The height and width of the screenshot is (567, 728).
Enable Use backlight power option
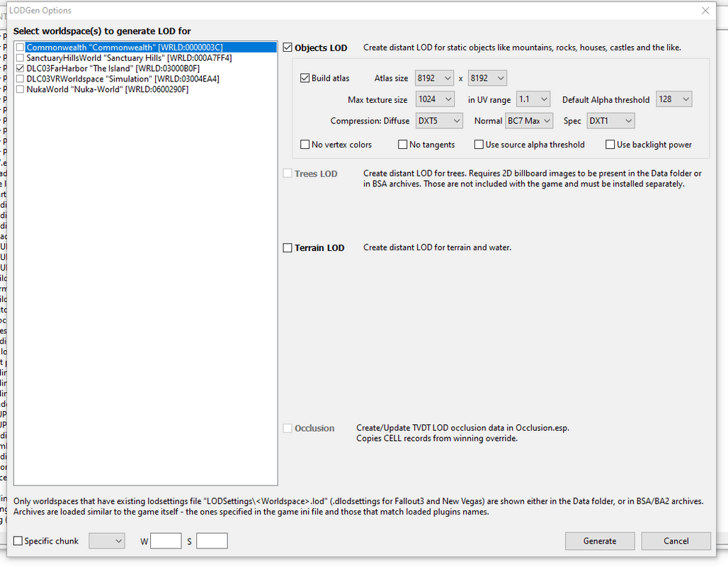[610, 145]
